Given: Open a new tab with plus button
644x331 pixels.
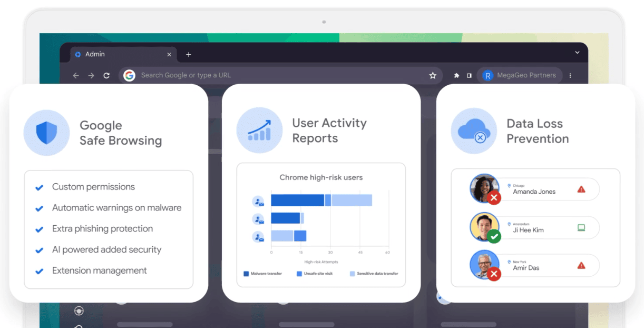Looking at the screenshot, I should [x=189, y=55].
